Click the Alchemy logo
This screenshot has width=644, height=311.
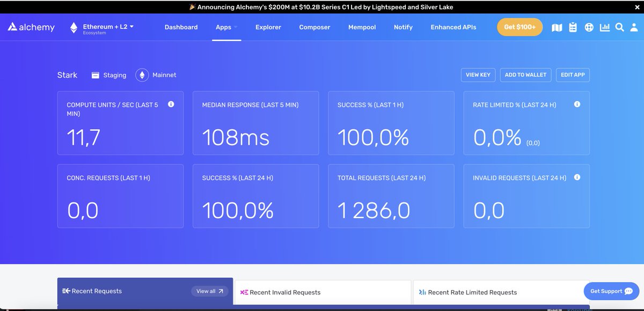click(31, 27)
